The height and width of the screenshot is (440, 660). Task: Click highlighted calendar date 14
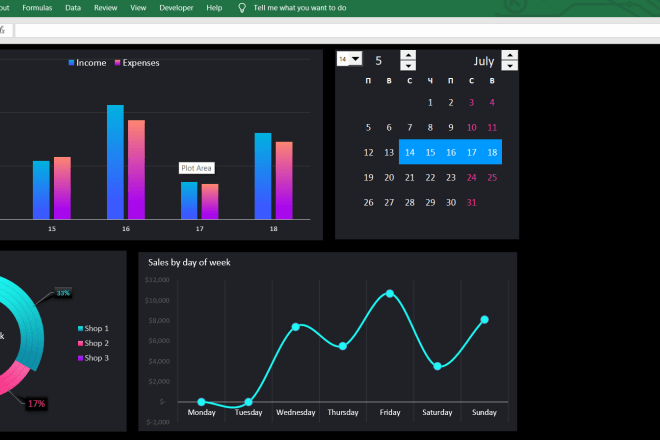coord(410,152)
